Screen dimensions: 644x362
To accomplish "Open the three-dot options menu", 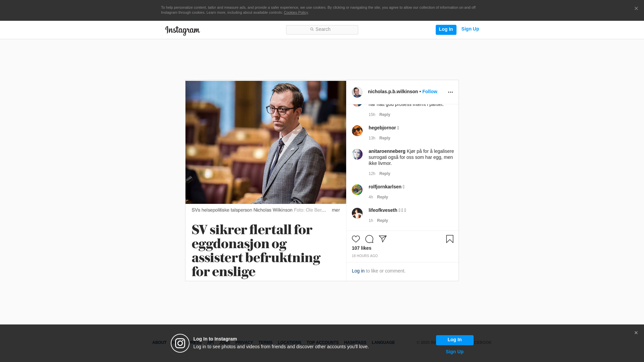I will pos(450,92).
